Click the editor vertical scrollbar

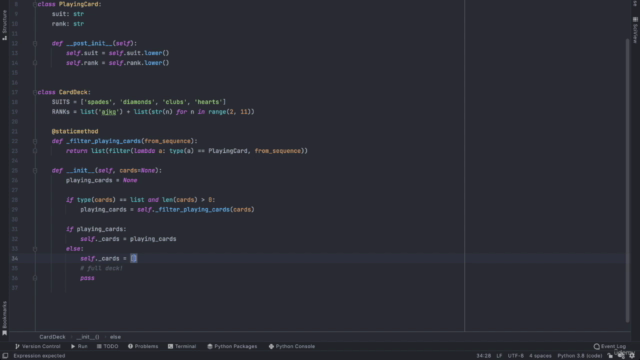pyautogui.click(x=627, y=180)
